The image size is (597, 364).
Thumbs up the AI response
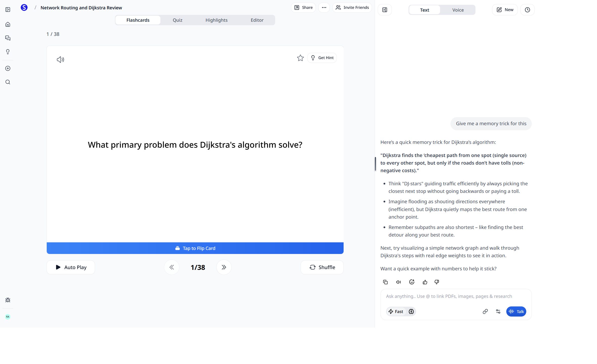coord(425,282)
